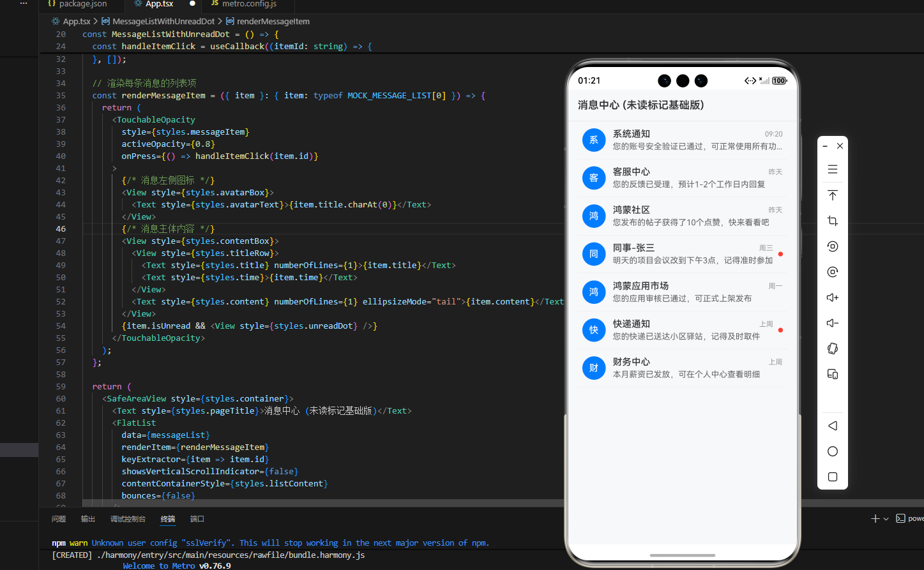Click the battery 100 indicator in phone
Viewport: 924px width, 570px height.
pyautogui.click(x=779, y=80)
